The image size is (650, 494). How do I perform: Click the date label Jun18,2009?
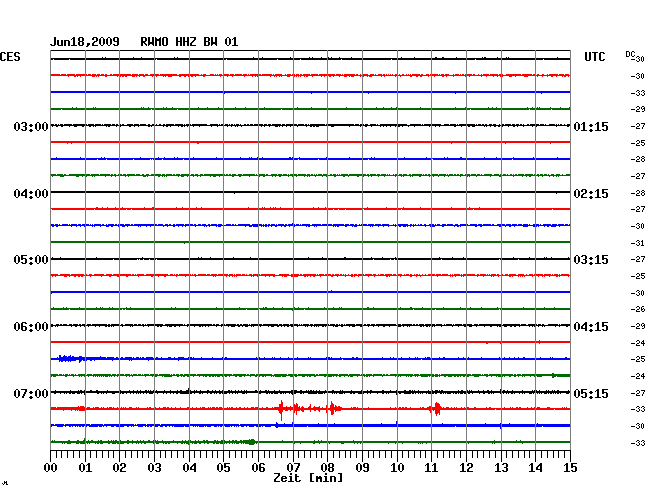point(85,42)
